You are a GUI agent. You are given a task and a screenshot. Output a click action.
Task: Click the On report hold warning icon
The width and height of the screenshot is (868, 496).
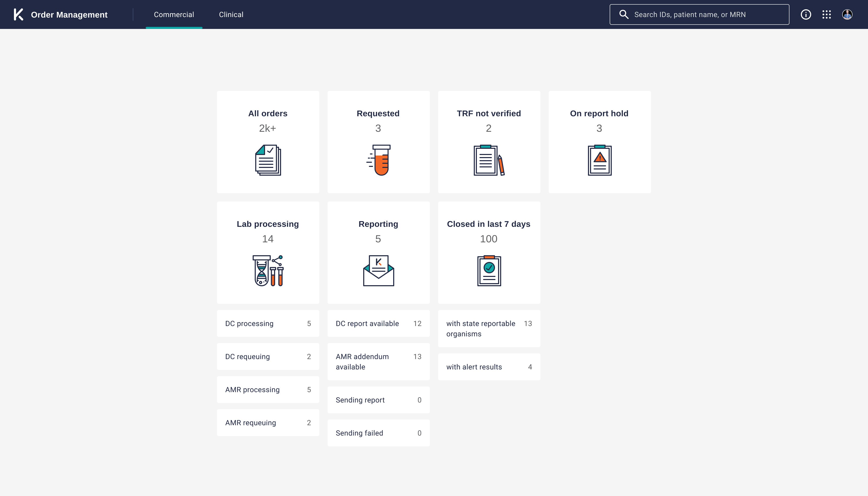[600, 160]
